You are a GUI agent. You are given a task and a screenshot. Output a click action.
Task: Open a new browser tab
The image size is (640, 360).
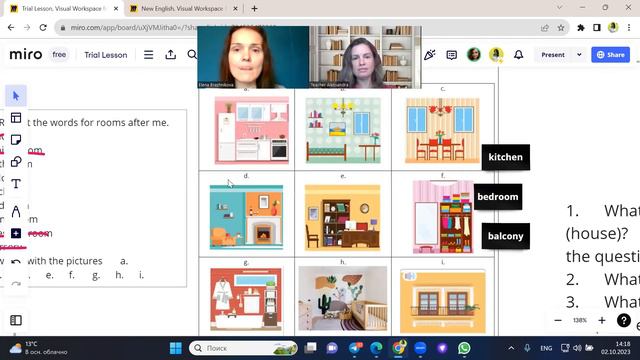pyautogui.click(x=254, y=9)
